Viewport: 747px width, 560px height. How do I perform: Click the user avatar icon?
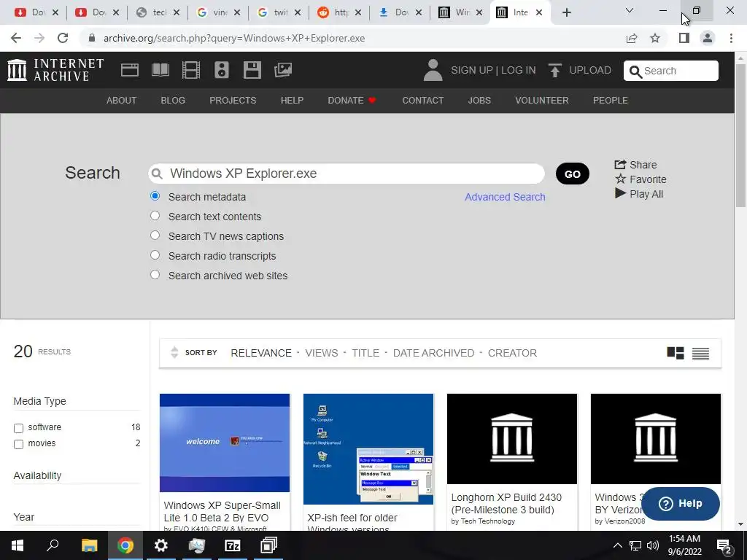433,70
